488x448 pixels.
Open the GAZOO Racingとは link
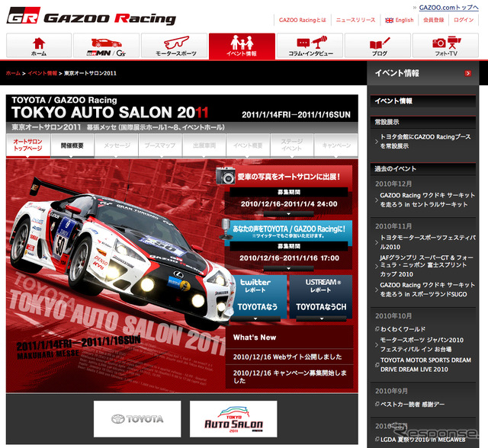302,21
